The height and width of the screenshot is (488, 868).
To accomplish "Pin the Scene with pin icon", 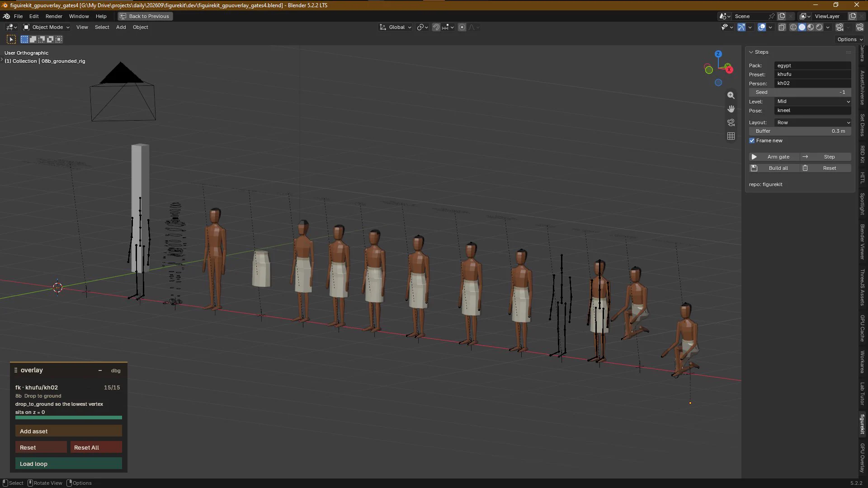I will click(x=771, y=16).
